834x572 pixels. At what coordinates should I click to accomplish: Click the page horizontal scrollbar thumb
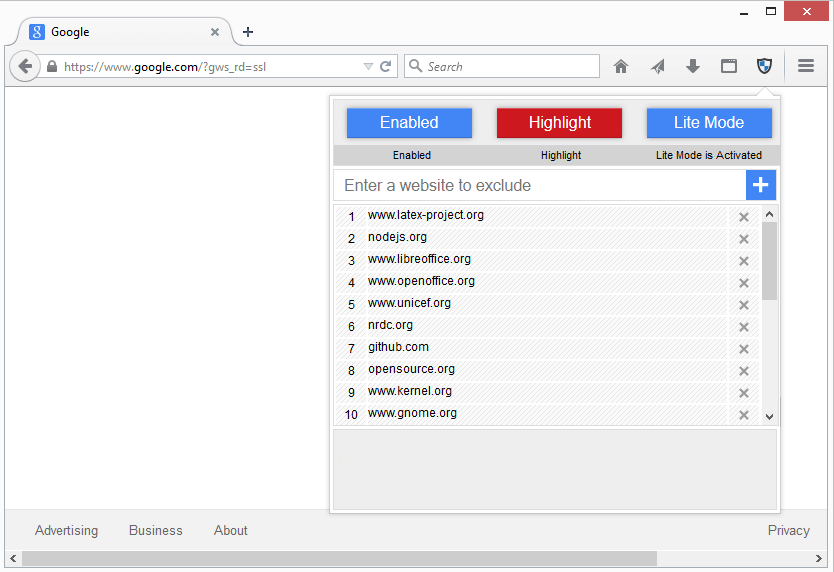coord(339,558)
